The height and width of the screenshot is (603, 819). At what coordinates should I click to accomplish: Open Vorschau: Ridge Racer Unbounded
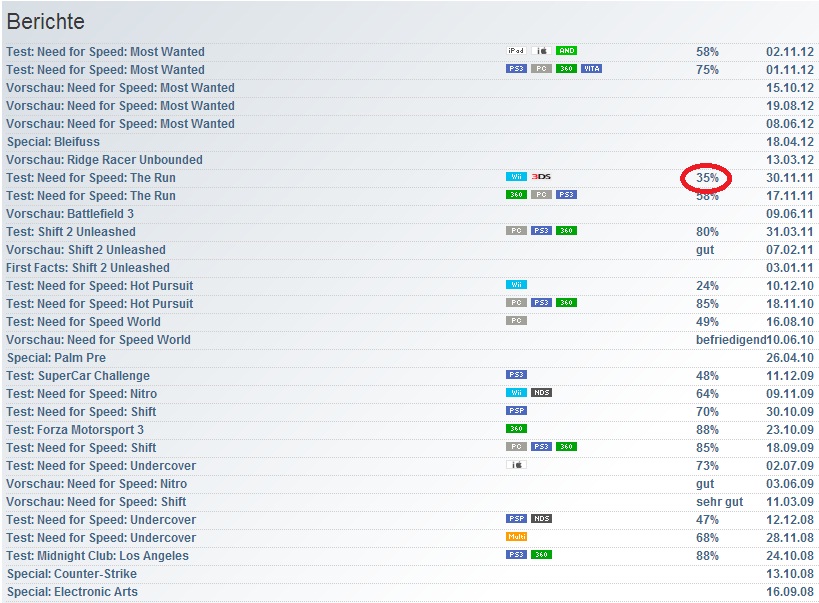(x=104, y=160)
